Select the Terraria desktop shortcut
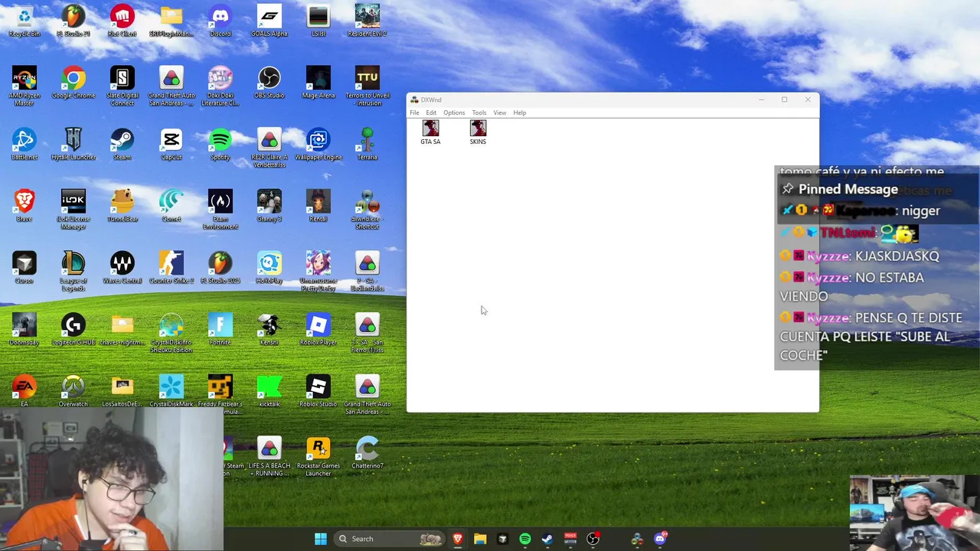Viewport: 980px width, 551px height. [x=367, y=144]
